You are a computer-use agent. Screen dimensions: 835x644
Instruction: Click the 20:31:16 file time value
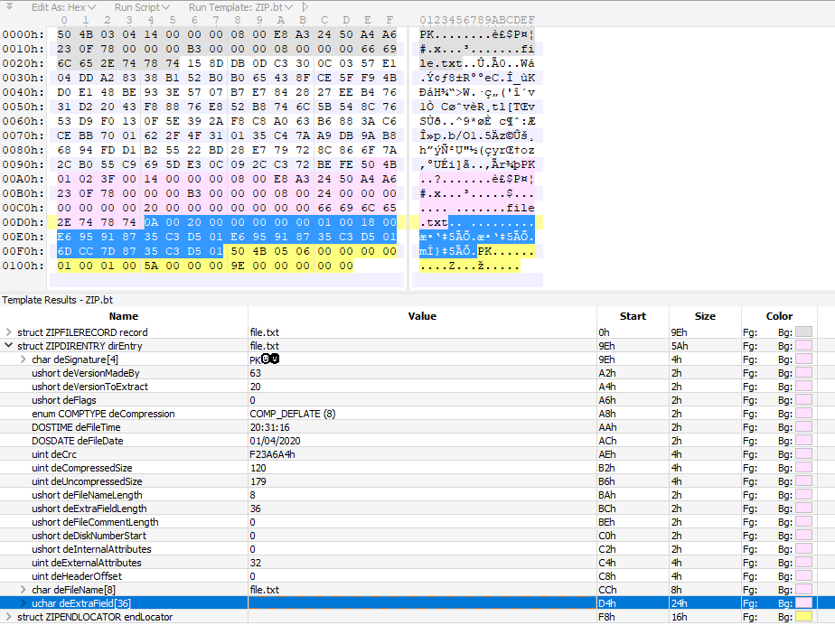tap(269, 427)
